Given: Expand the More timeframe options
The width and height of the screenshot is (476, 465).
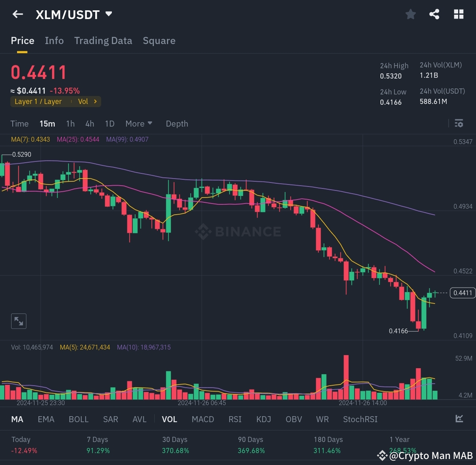Looking at the screenshot, I should [x=138, y=123].
